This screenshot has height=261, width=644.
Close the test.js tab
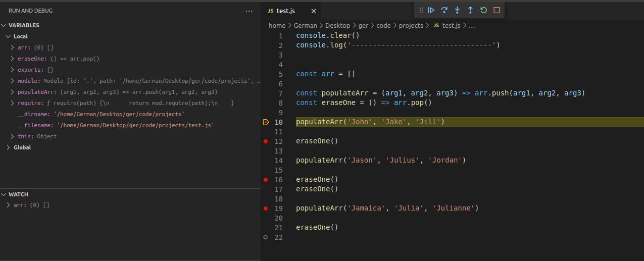point(313,11)
